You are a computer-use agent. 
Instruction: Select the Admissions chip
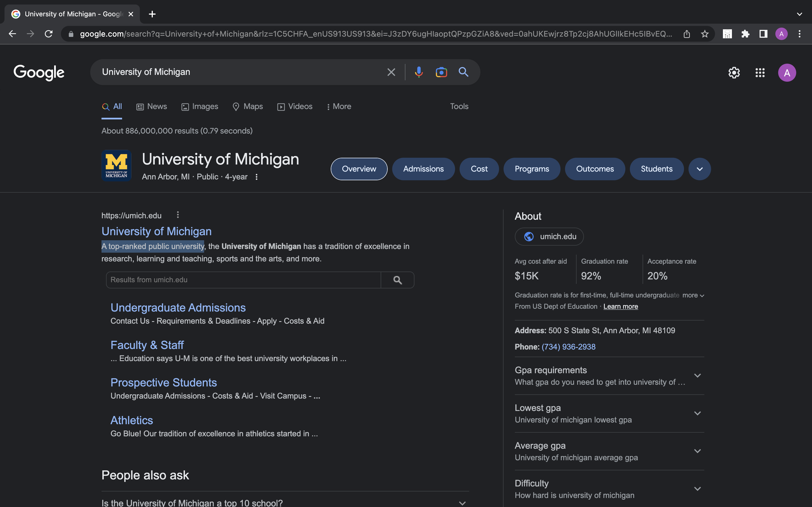coord(423,169)
